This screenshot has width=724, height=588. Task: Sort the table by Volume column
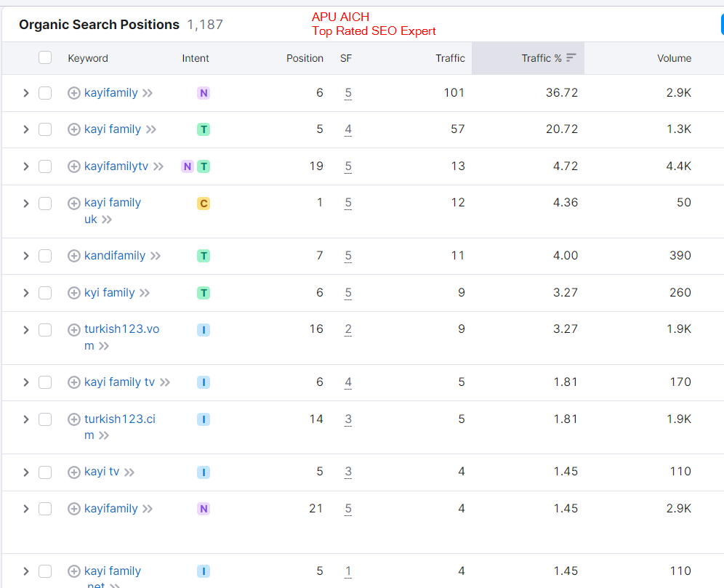point(674,58)
